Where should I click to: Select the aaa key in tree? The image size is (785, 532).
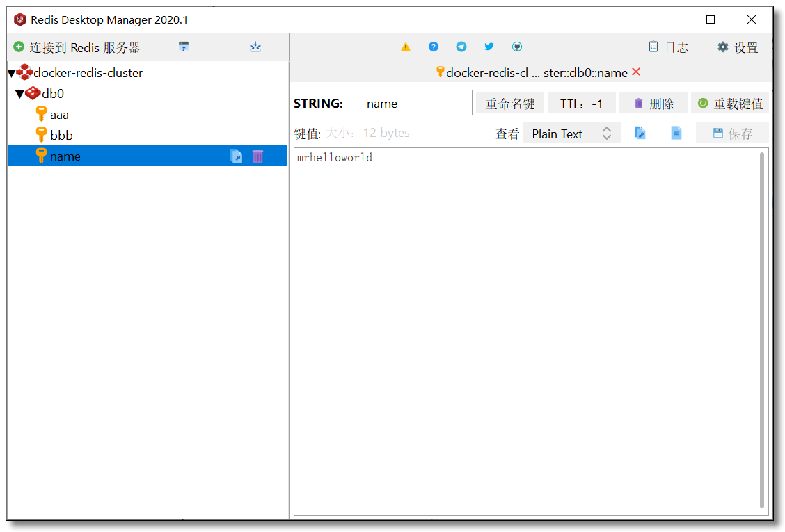58,115
